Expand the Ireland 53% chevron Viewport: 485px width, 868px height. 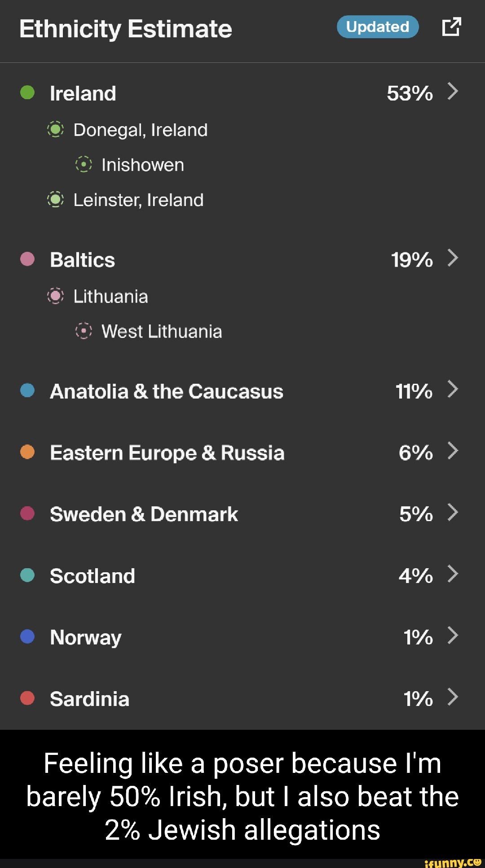[x=453, y=91]
